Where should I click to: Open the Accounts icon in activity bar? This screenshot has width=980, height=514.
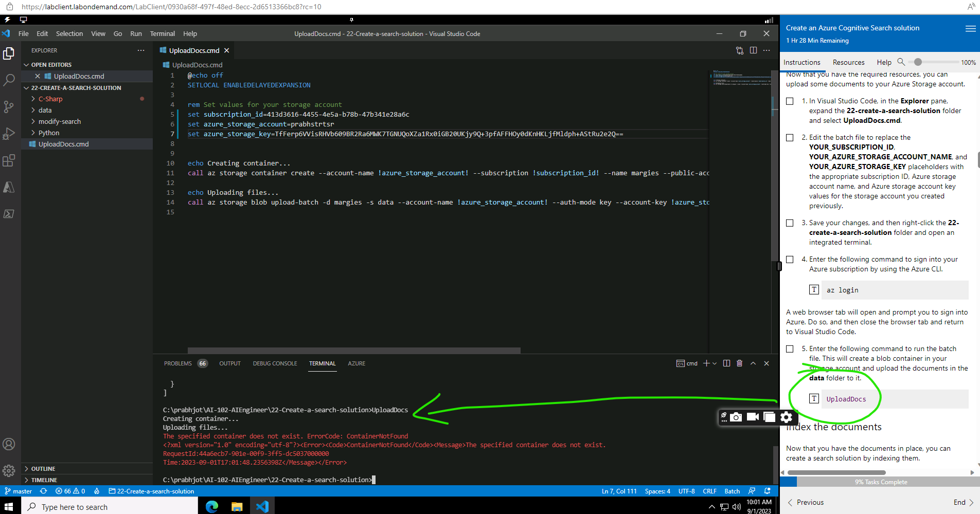pyautogui.click(x=9, y=444)
